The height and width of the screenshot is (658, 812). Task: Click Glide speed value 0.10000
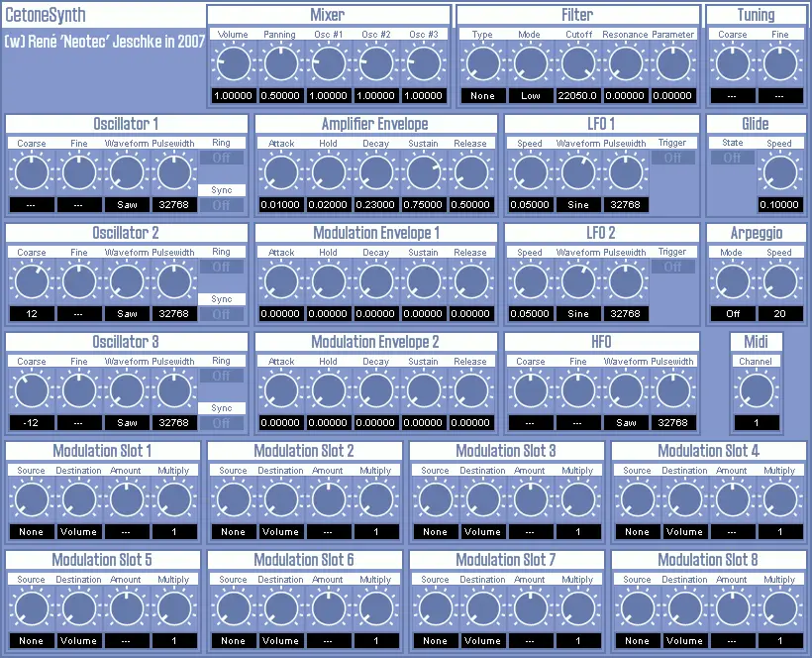pos(780,205)
